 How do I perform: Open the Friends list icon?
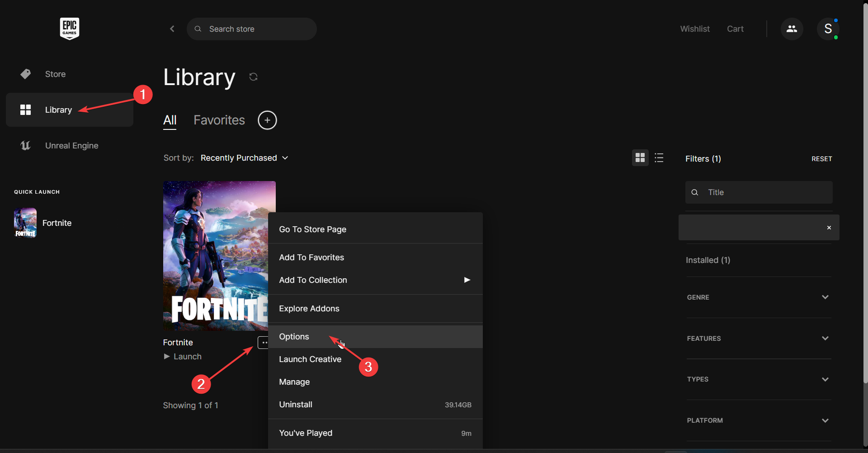coord(792,29)
